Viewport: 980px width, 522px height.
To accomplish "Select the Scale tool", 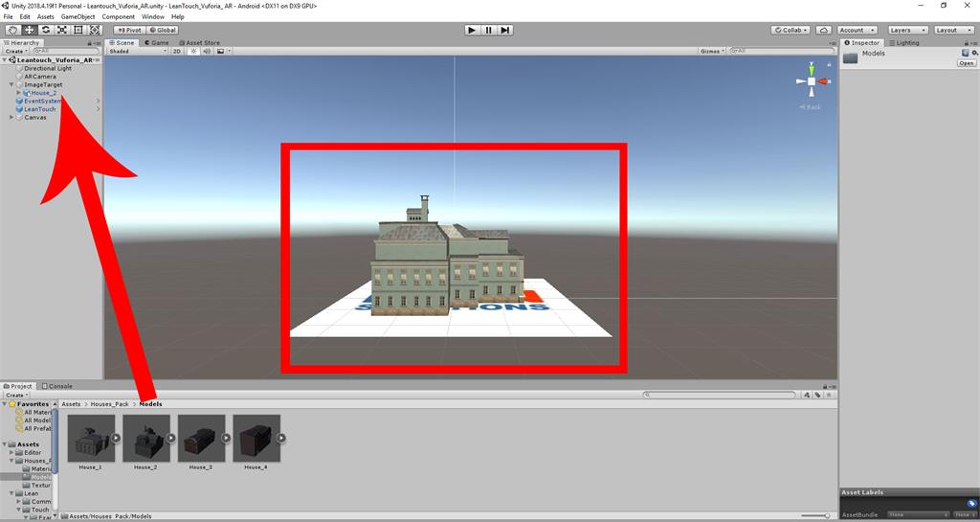I will [x=62, y=30].
